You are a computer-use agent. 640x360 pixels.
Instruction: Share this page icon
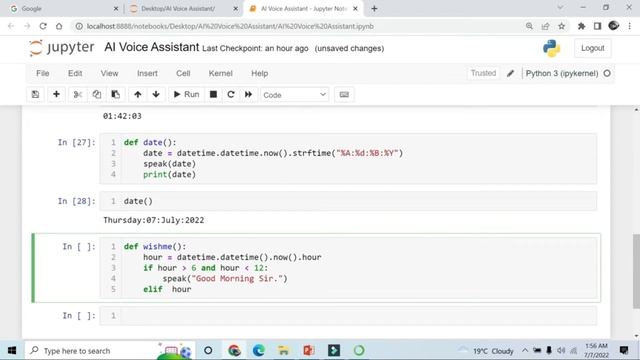545,26
